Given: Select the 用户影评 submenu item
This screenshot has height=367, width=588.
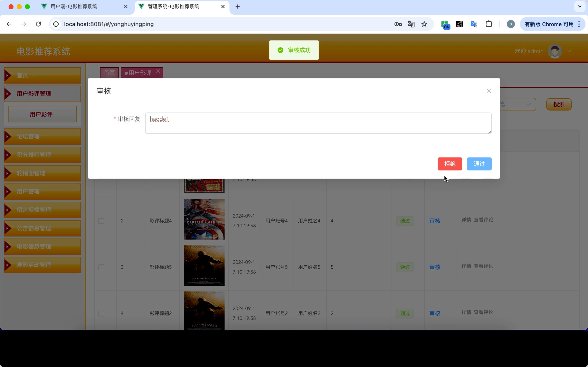Looking at the screenshot, I should pos(42,114).
